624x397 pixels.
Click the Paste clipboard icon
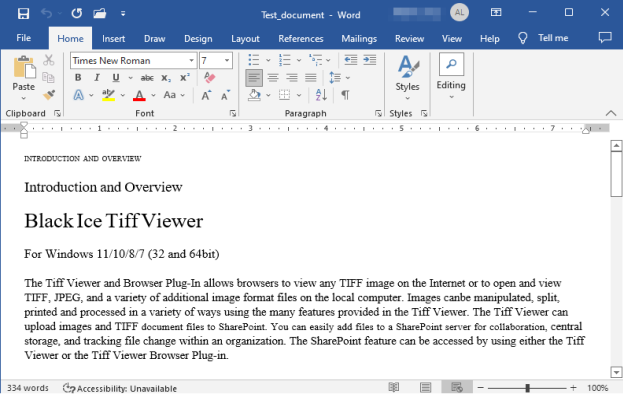(x=24, y=67)
